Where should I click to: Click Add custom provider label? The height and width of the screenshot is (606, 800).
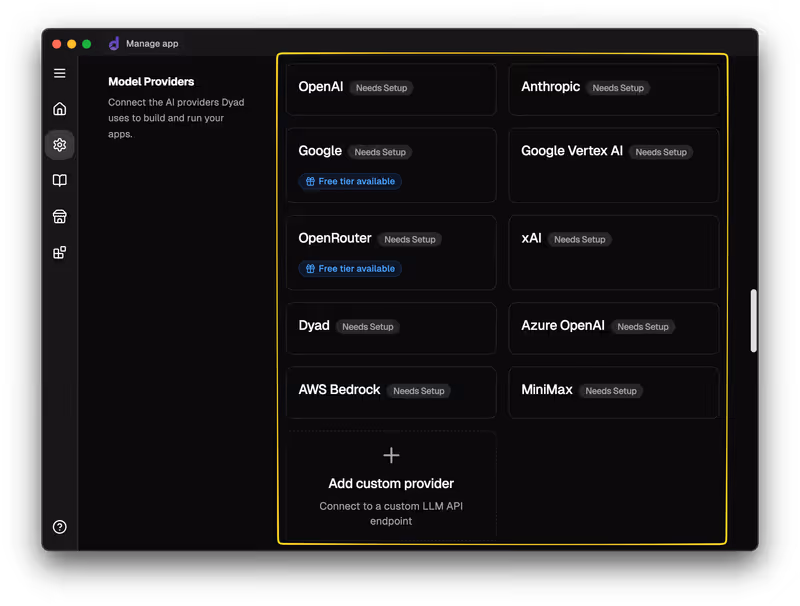391,484
